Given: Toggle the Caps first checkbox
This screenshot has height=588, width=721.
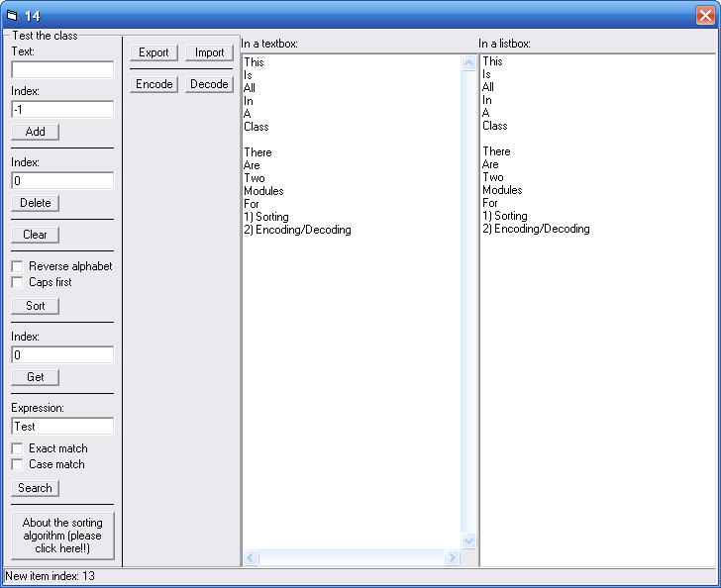Looking at the screenshot, I should (x=18, y=282).
